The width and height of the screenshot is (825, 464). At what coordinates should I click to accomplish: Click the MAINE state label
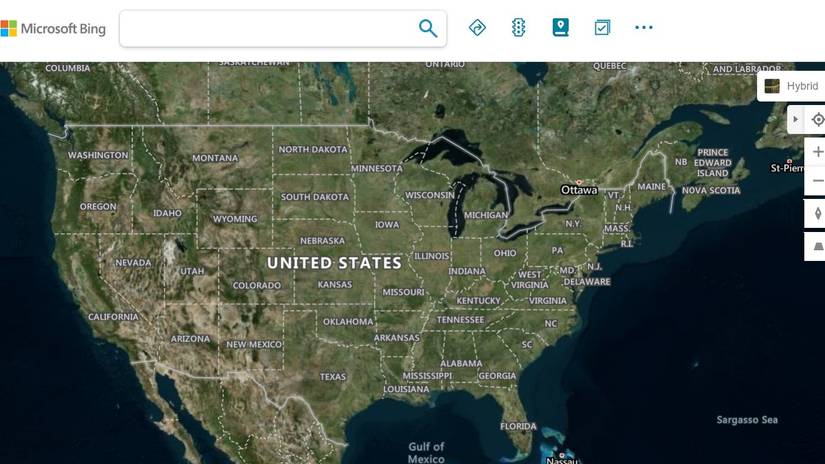[651, 186]
